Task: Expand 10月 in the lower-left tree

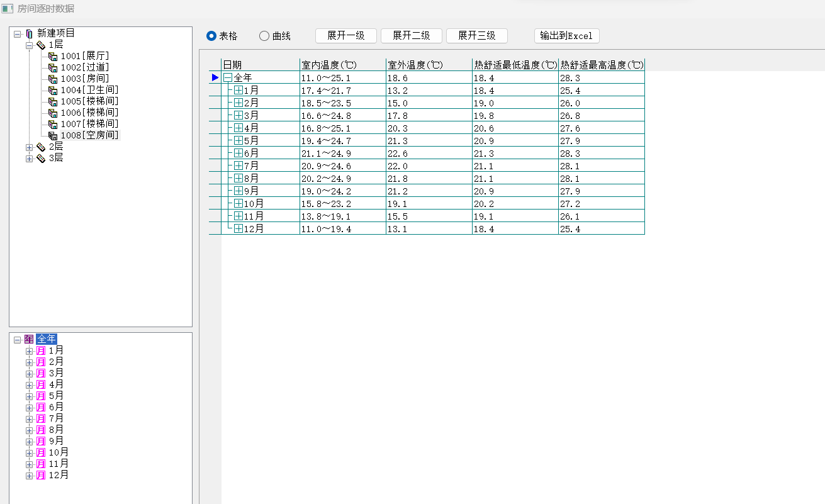Action: pyautogui.click(x=29, y=453)
